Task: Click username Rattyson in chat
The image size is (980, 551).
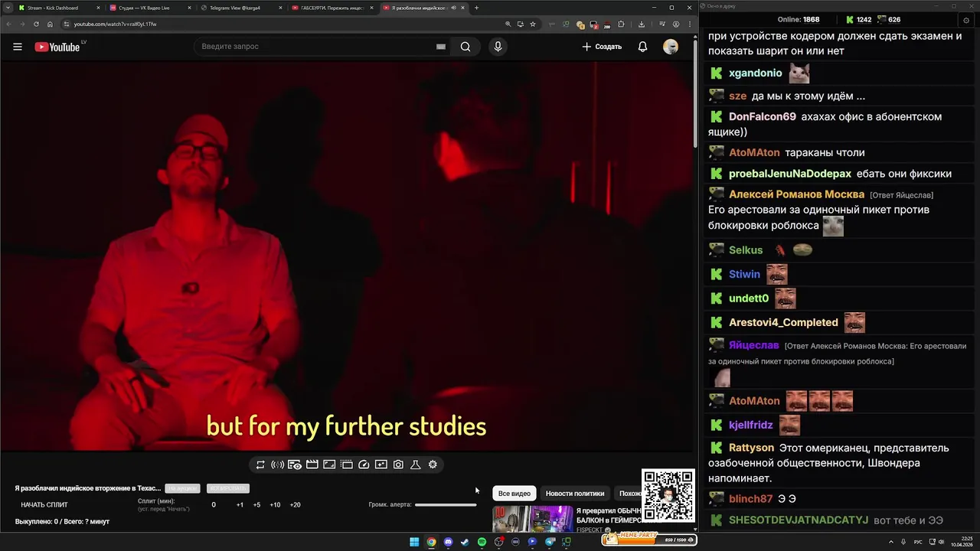Action: [751, 448]
